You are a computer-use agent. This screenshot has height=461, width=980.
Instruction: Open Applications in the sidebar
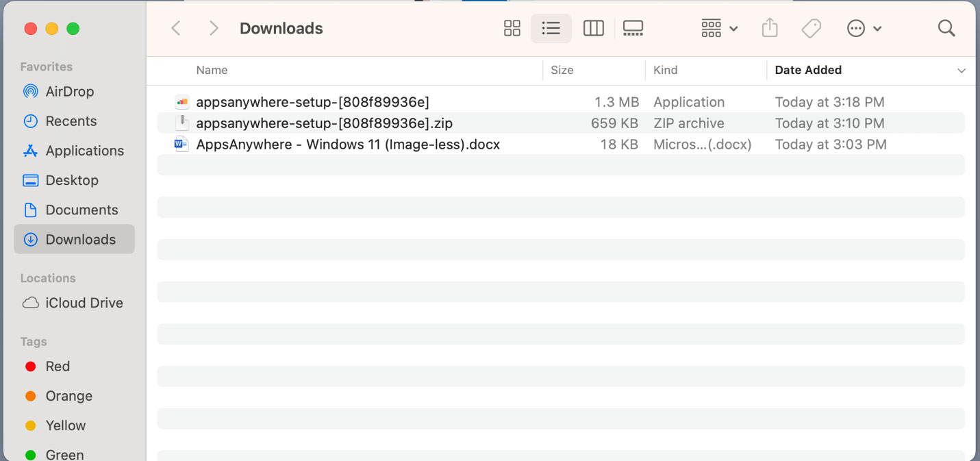coord(84,151)
